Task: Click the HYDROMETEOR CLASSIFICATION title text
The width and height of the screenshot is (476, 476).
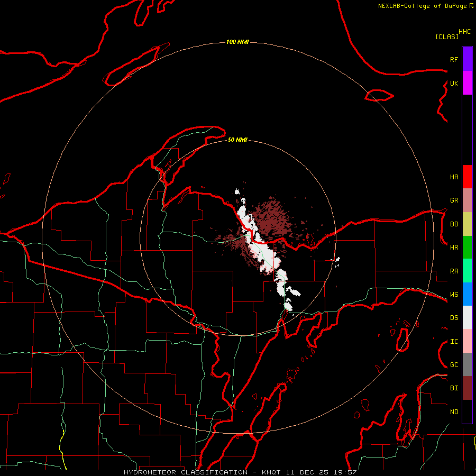Action: [186, 472]
